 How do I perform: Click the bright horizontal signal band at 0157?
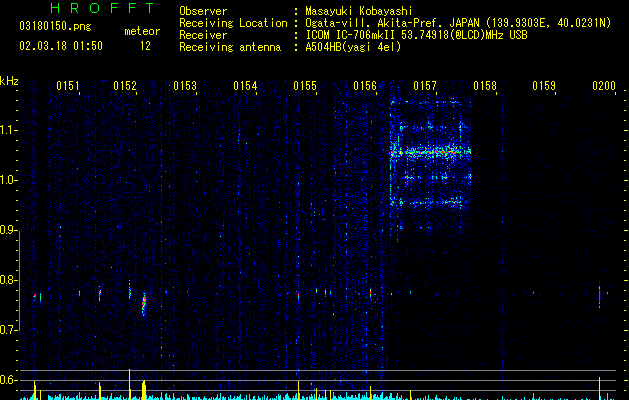coord(430,152)
